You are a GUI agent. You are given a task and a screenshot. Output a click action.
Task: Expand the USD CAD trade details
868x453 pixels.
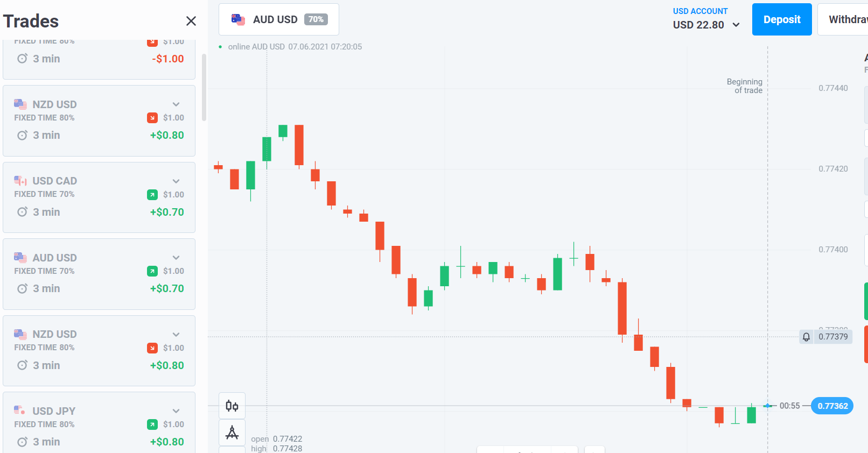(x=176, y=181)
